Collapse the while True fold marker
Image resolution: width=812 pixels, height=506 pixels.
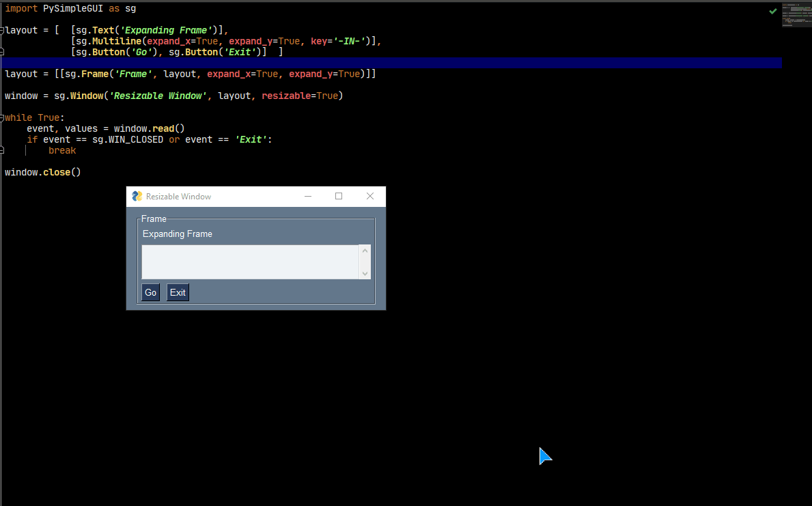tap(2, 118)
